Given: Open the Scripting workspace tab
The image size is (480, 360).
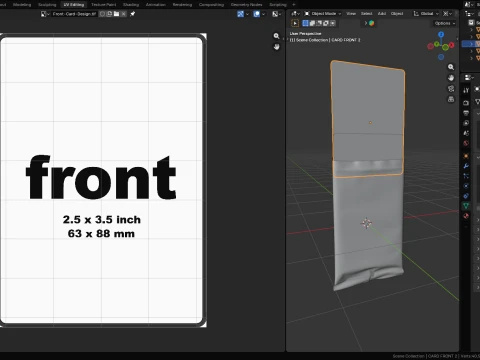Looking at the screenshot, I should (x=278, y=5).
